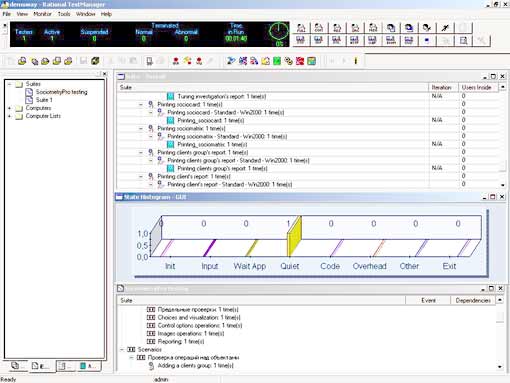Collapse Printing clients group's report: 1 time(s) node

[x=141, y=152]
